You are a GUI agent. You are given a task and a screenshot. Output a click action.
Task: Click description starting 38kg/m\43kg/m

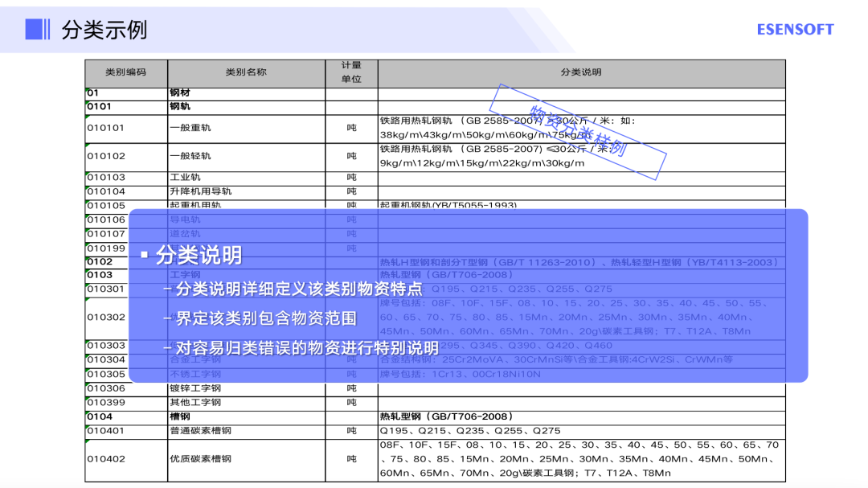[x=485, y=135]
